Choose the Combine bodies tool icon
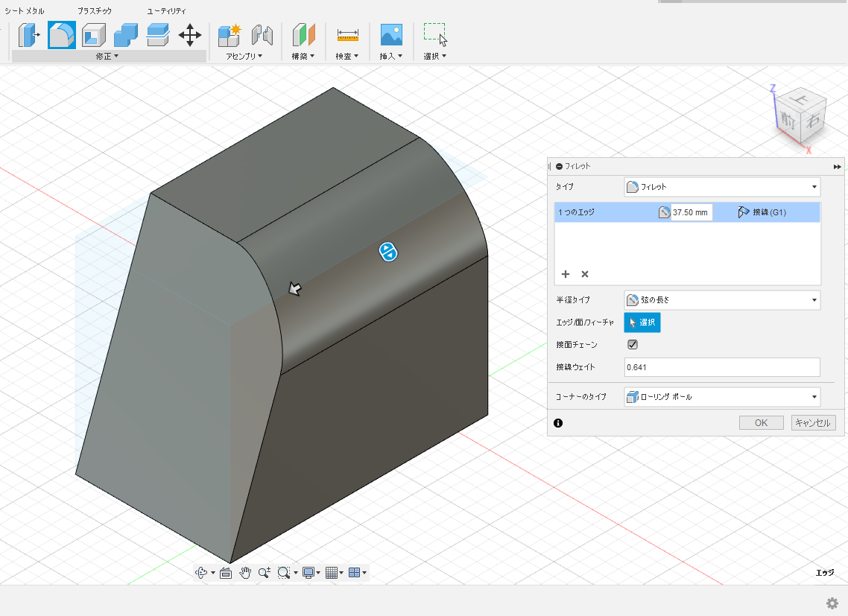Screen dimensions: 848x616 pos(125,34)
